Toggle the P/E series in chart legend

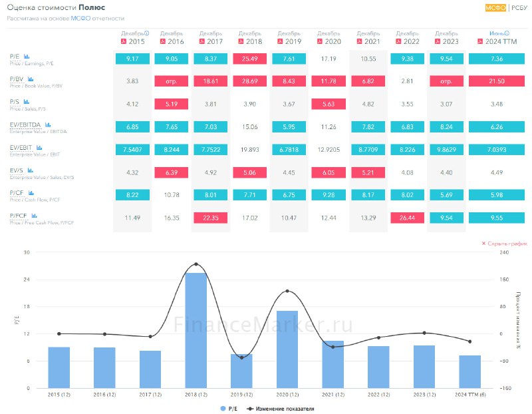229,409
